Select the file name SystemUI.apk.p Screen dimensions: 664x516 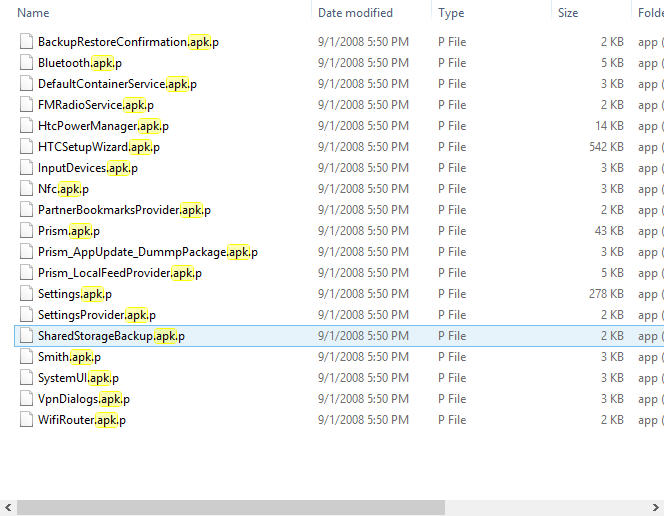click(78, 378)
